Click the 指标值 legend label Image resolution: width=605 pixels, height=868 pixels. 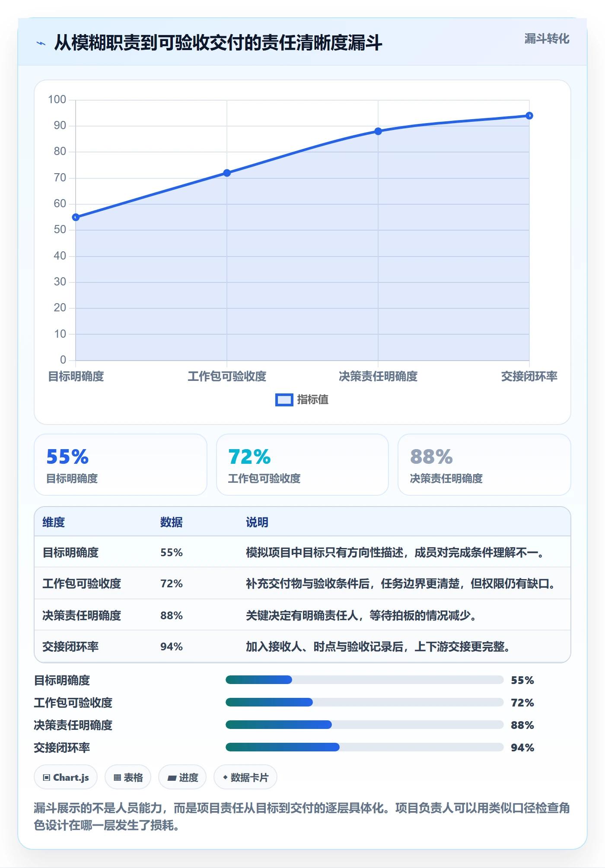point(313,400)
